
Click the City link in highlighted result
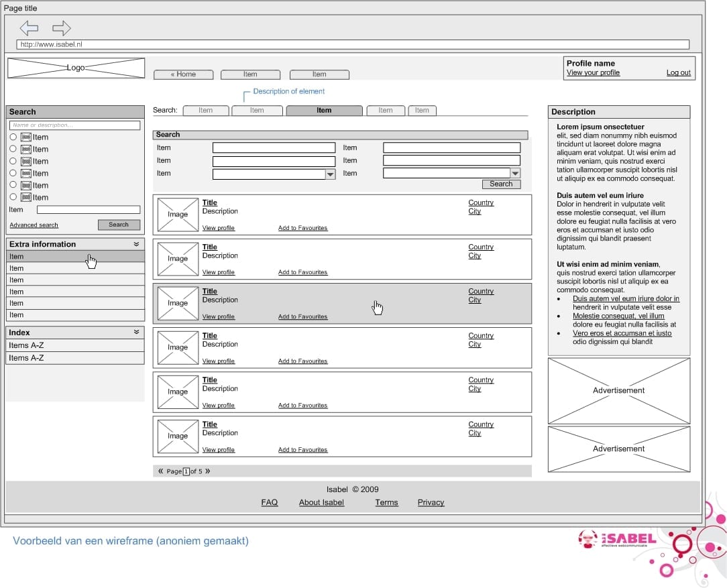pyautogui.click(x=474, y=300)
